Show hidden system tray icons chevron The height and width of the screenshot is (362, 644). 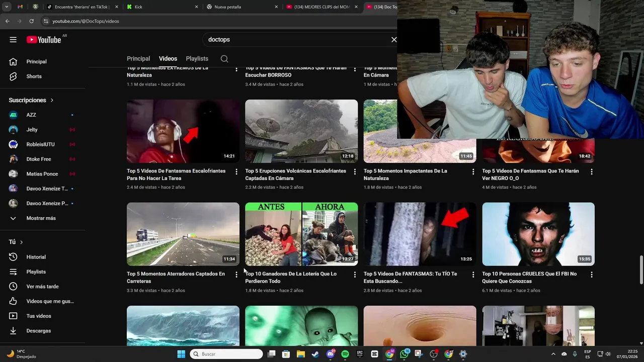[x=553, y=354]
